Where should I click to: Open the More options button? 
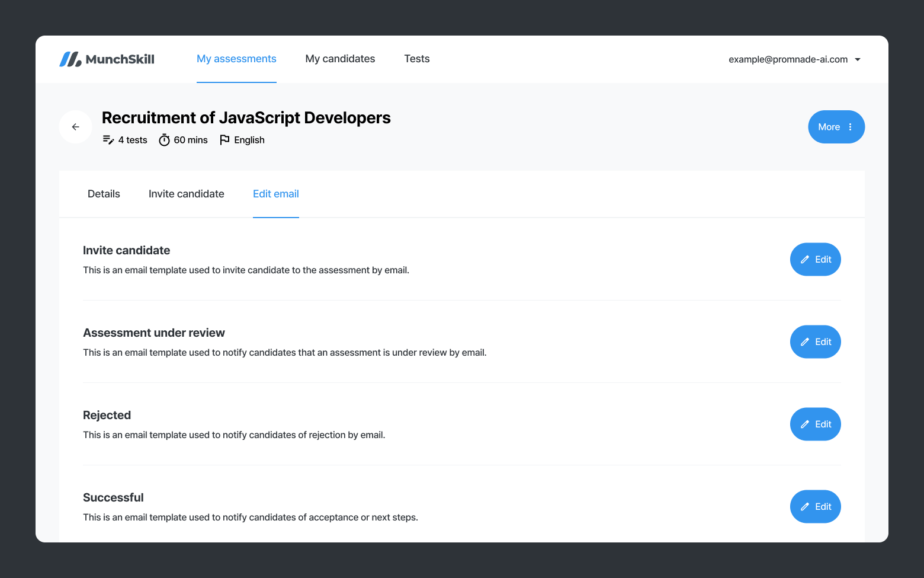click(x=836, y=127)
